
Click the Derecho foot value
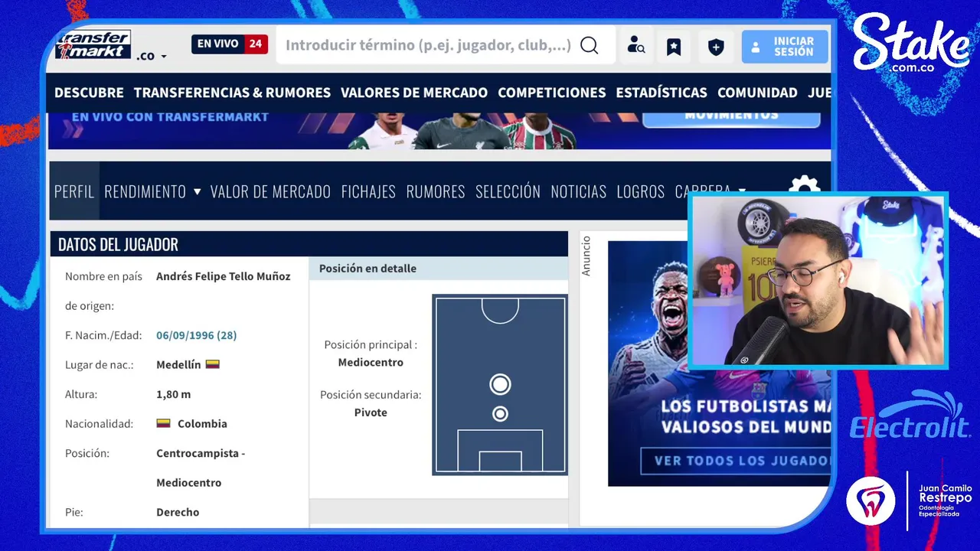(x=178, y=512)
